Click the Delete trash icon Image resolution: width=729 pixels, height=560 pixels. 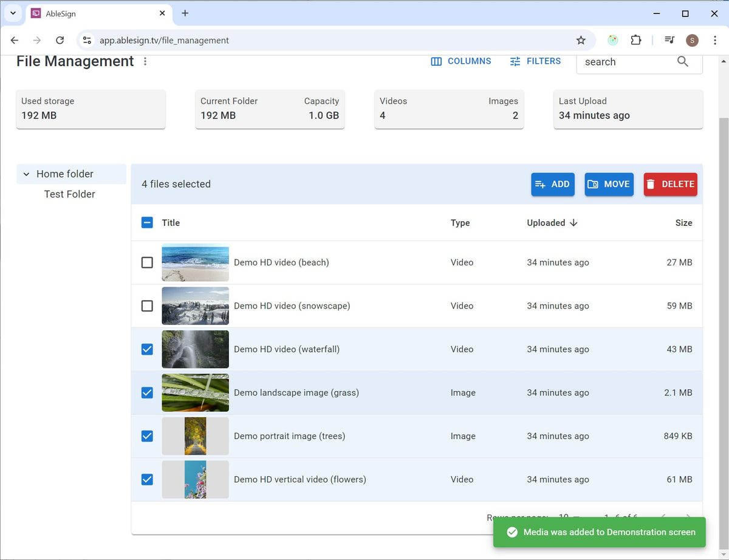click(652, 184)
